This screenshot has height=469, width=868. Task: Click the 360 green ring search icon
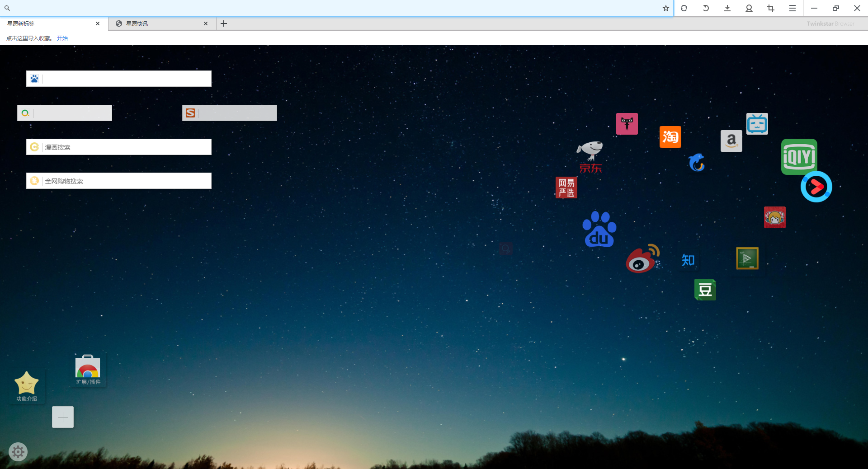(25, 113)
